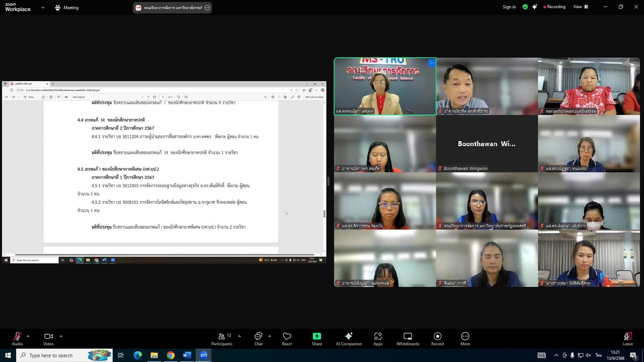Image resolution: width=644 pixels, height=362 pixels.
Task: Open the Participants list
Action: point(222,338)
